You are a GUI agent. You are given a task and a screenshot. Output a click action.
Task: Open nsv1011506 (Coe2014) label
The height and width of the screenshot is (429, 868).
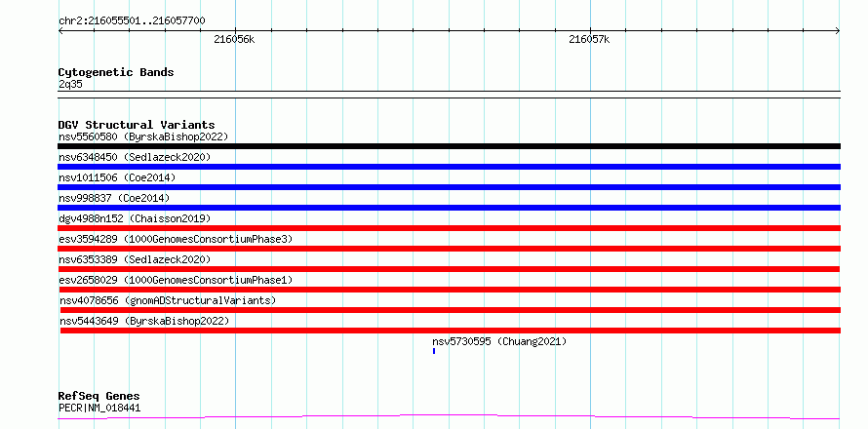click(117, 177)
